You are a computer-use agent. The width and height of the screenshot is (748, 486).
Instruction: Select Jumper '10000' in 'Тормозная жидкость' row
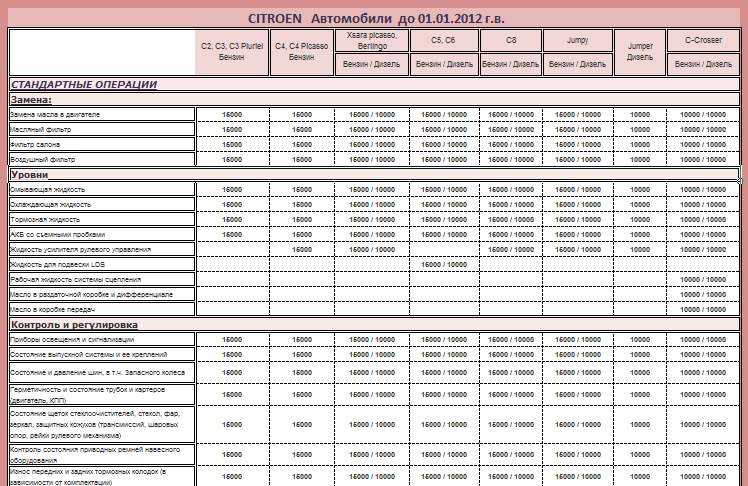click(x=640, y=220)
